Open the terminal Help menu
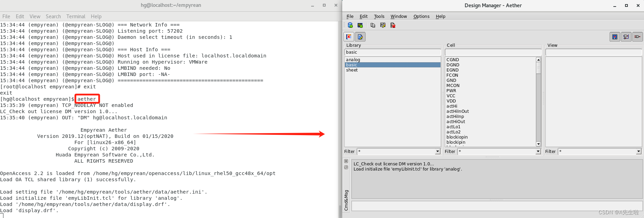Screen dimensions: 644x218 [96, 17]
